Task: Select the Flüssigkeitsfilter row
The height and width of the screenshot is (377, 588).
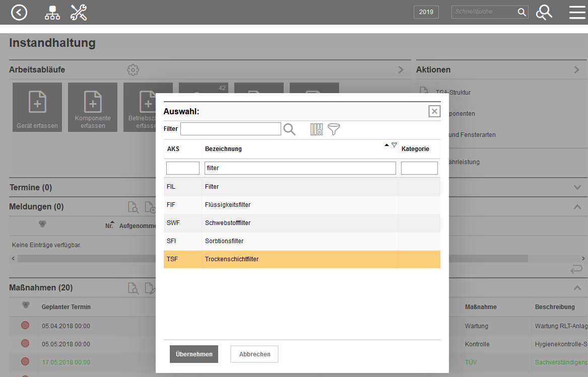Action: 302,205
